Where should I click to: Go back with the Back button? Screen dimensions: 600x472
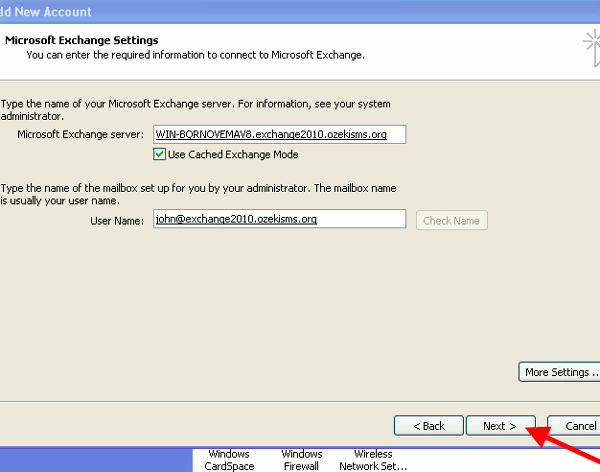click(x=429, y=426)
